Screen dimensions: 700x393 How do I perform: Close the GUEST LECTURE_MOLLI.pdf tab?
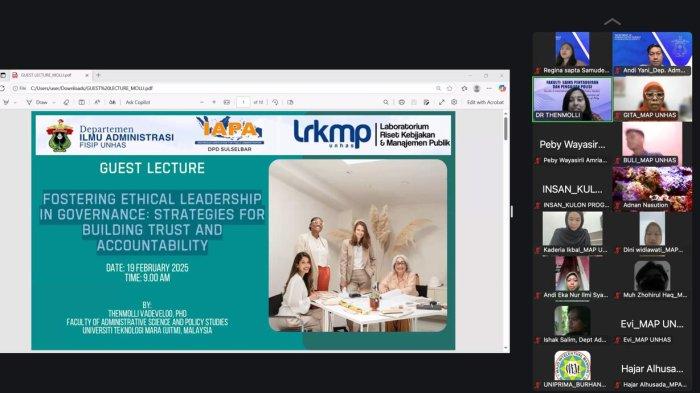pos(87,75)
